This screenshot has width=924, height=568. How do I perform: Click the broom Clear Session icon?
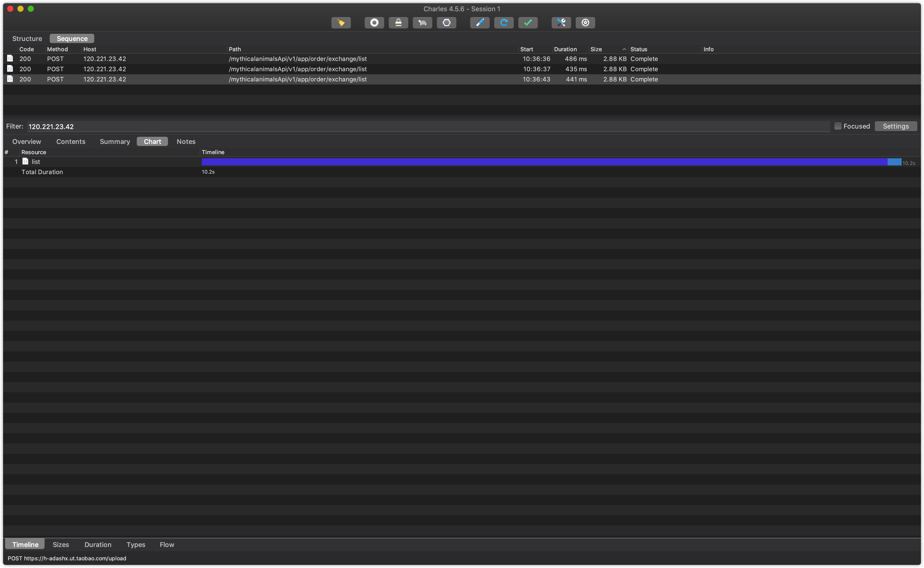[x=341, y=23]
